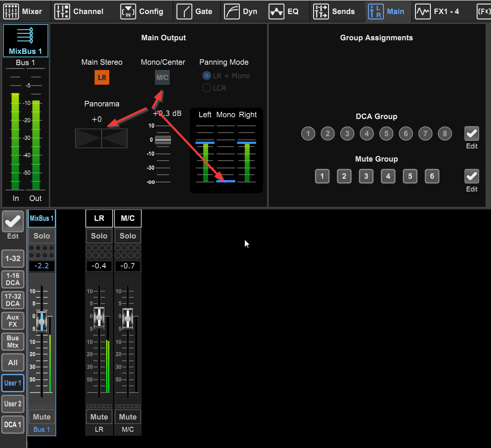Click the MixBus 1 channel fader
The height and width of the screenshot is (448, 491).
click(x=42, y=322)
